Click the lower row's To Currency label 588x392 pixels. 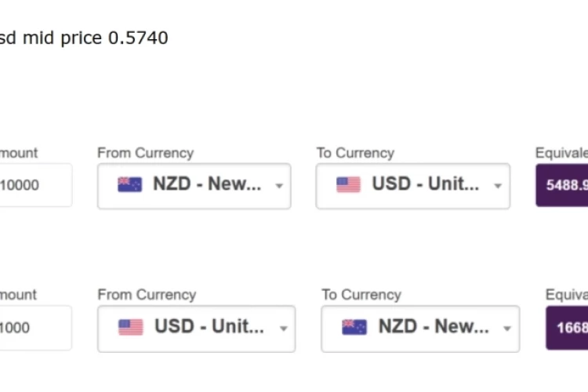361,295
